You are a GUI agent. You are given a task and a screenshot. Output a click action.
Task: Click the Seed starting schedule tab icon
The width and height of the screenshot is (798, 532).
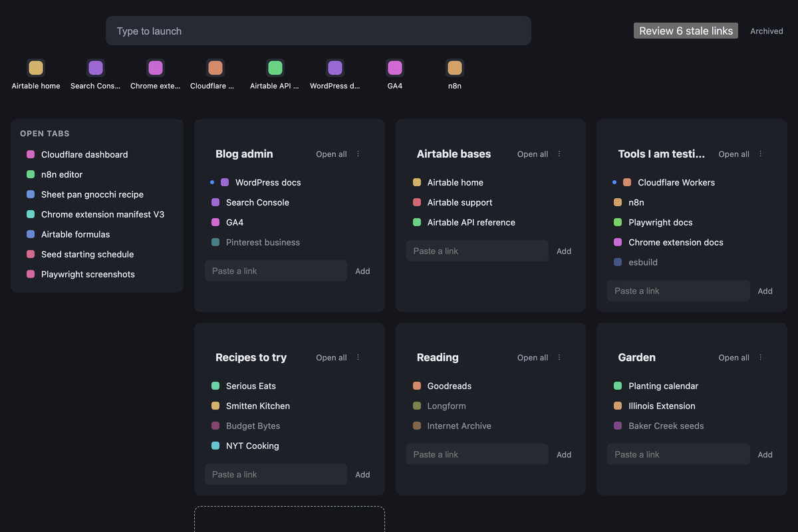click(31, 254)
